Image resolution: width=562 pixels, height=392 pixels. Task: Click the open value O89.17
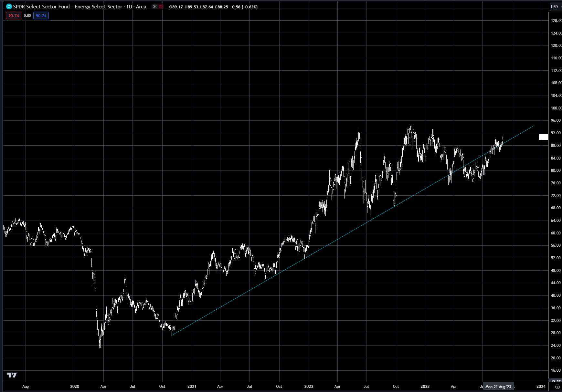(176, 7)
